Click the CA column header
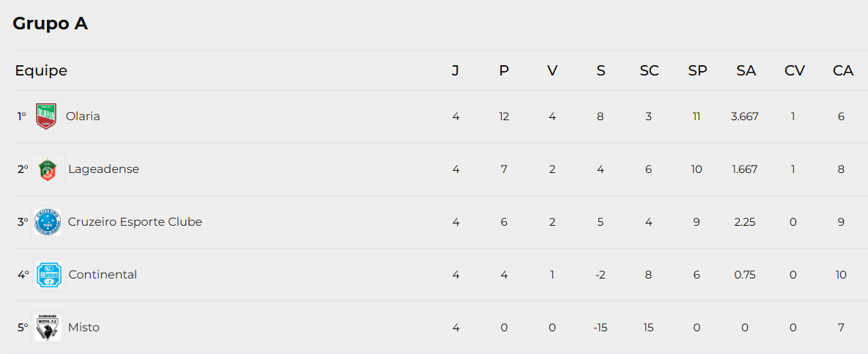Screen dimensions: 868x354 click(x=843, y=71)
